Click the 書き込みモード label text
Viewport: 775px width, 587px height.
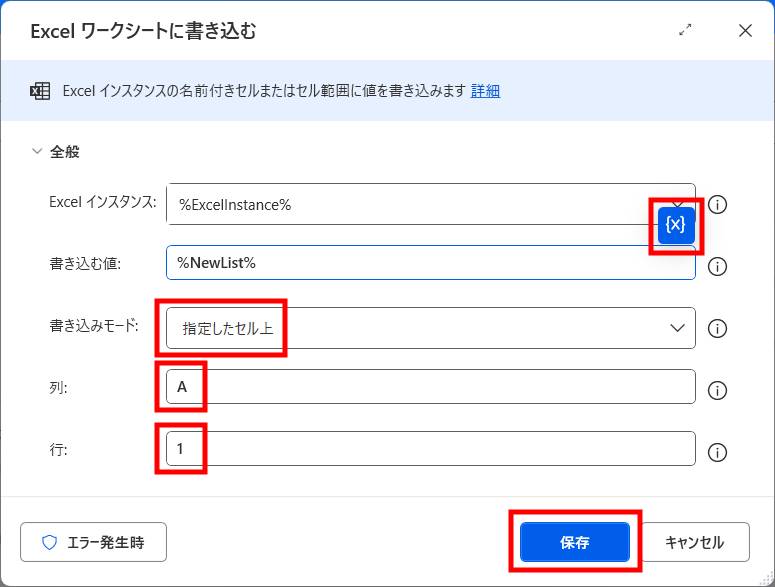point(94,326)
